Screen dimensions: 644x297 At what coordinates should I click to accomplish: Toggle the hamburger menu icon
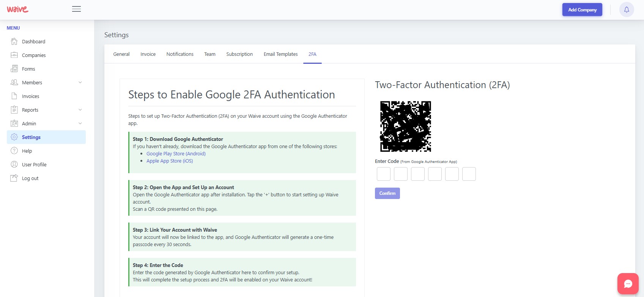[76, 9]
